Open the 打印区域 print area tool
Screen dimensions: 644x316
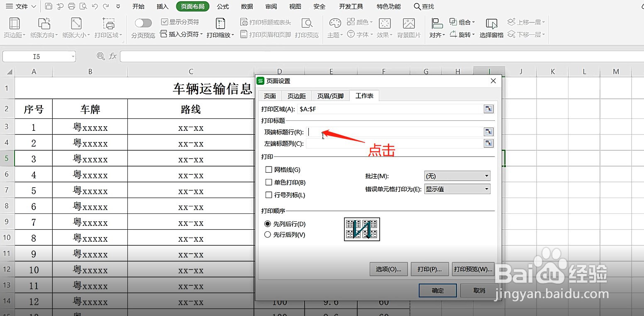pos(108,28)
